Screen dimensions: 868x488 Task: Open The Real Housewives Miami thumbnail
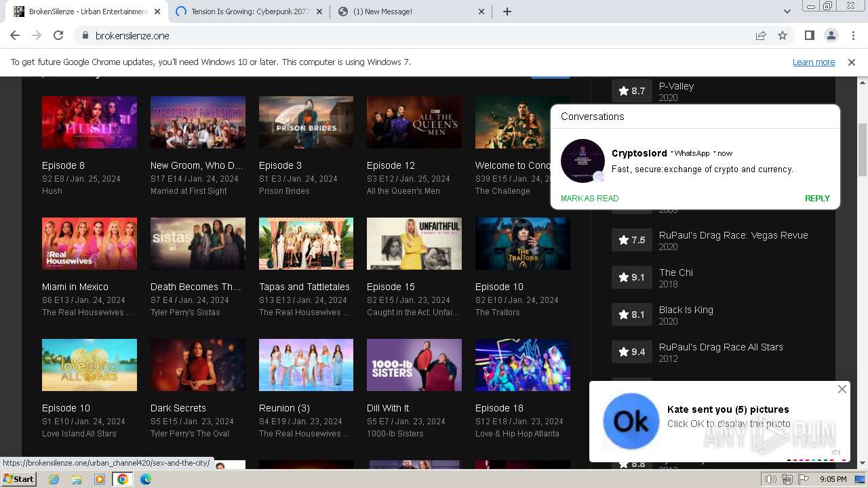[90, 243]
